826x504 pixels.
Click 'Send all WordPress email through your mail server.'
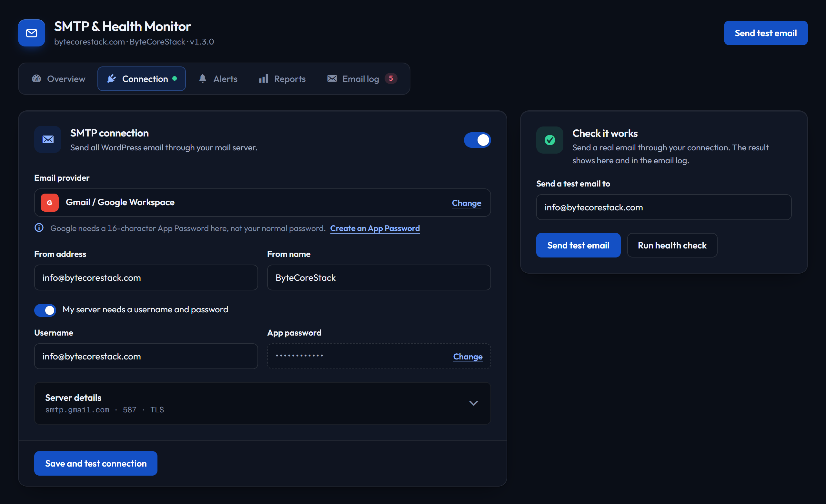tap(164, 147)
